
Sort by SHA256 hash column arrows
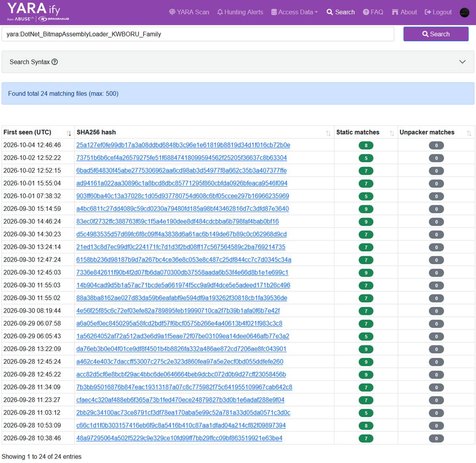click(x=328, y=133)
